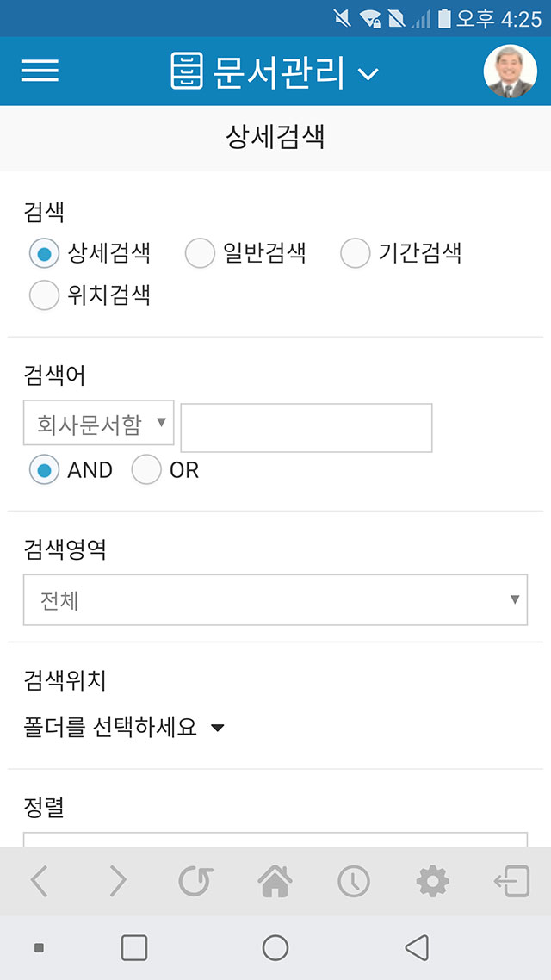Go back with the left arrow icon
551x980 pixels.
pyautogui.click(x=39, y=881)
